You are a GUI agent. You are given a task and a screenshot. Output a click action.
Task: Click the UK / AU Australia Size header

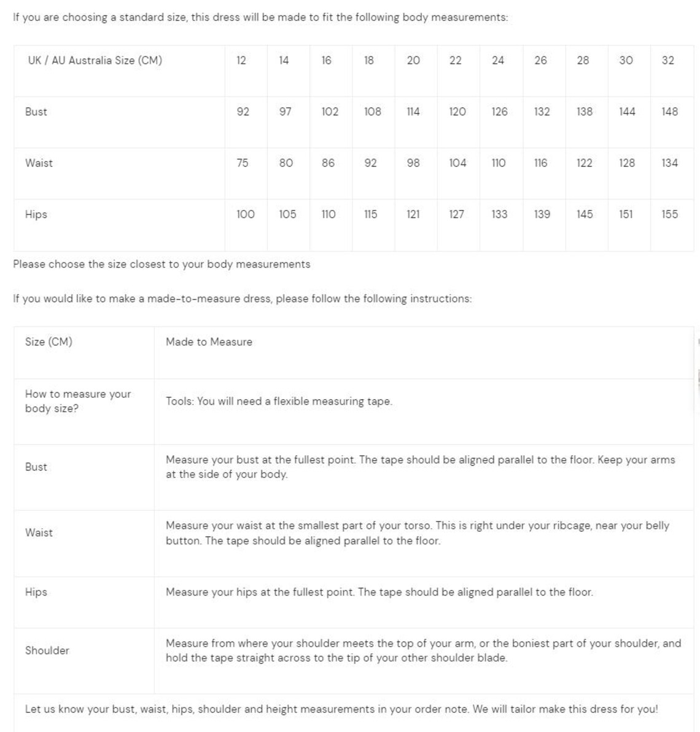(95, 60)
